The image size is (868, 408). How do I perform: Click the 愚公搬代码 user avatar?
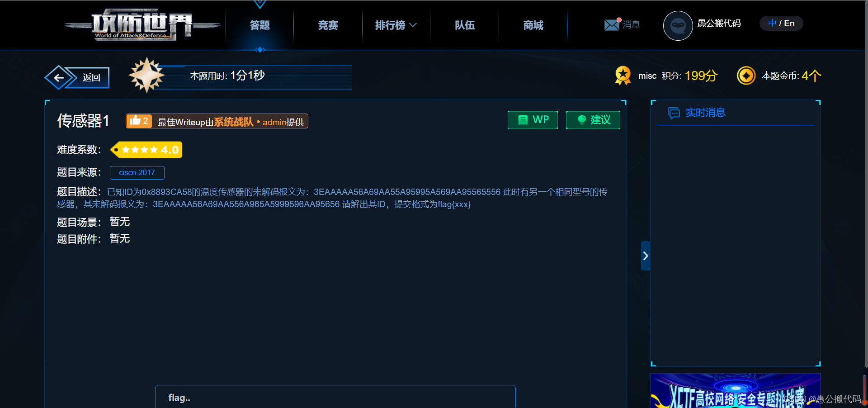point(678,26)
